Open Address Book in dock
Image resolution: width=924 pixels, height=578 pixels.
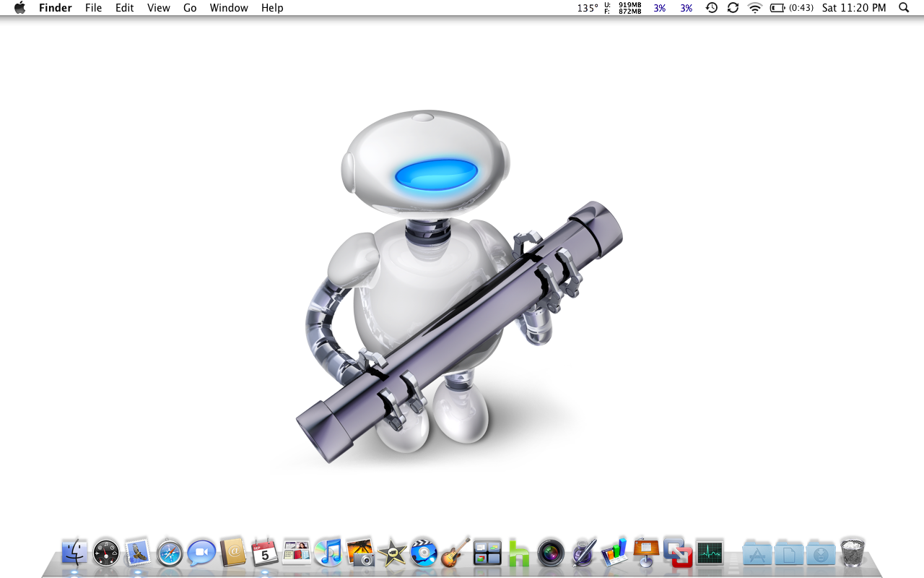pos(232,553)
